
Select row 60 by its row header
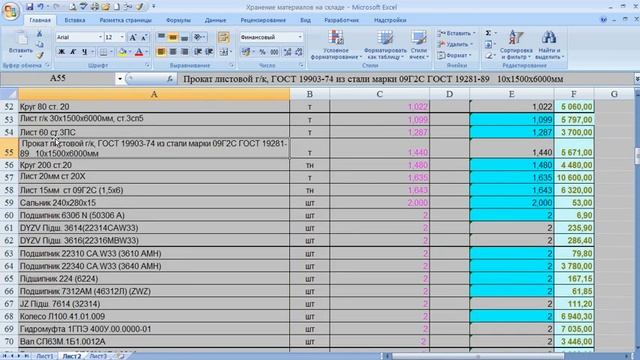click(9, 216)
